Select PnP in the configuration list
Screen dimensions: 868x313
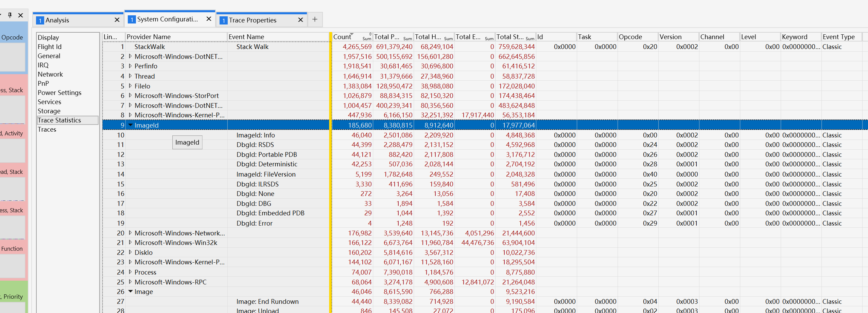point(43,83)
